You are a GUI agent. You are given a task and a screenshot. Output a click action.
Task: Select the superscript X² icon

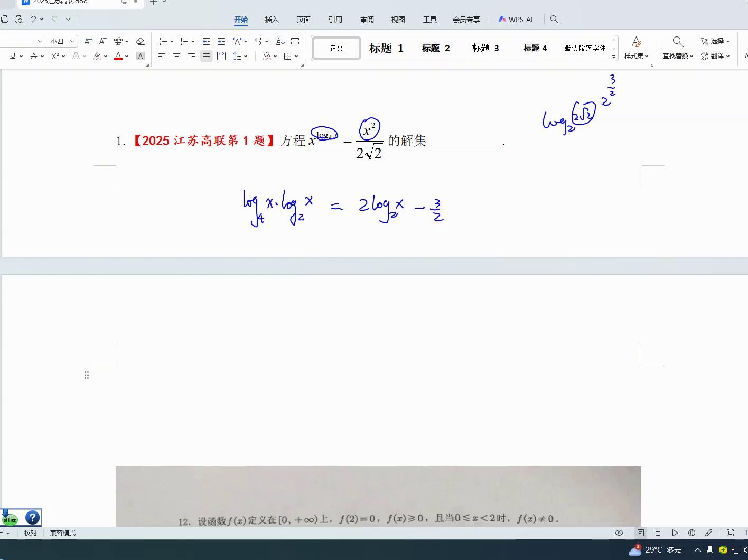[54, 55]
